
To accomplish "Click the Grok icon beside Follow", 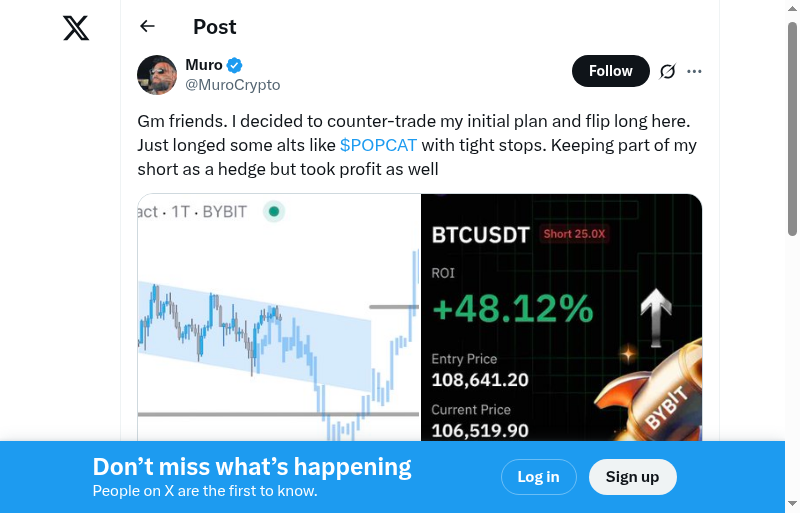I will (668, 71).
